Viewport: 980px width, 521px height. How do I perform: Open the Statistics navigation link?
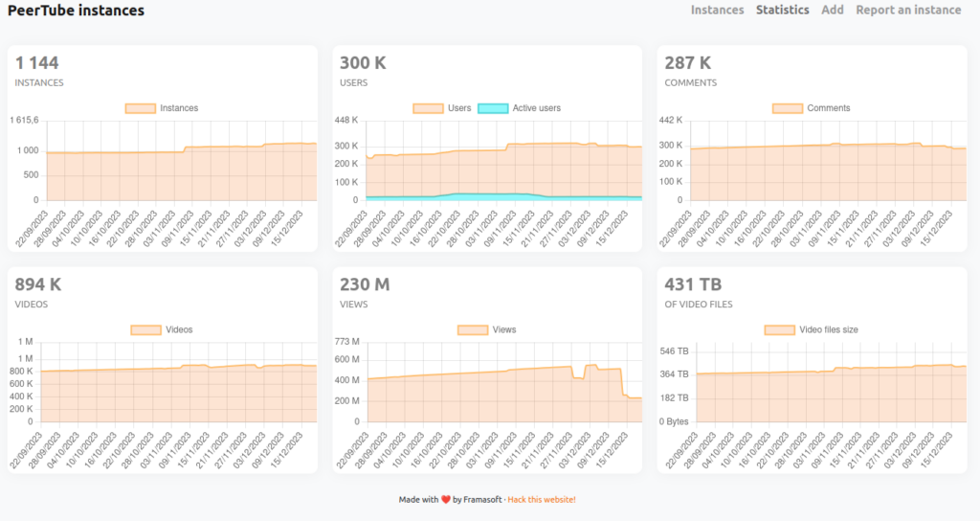point(783,10)
